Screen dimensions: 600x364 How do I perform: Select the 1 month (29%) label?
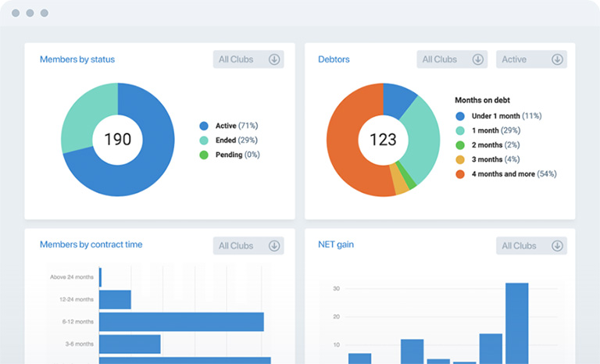point(496,130)
